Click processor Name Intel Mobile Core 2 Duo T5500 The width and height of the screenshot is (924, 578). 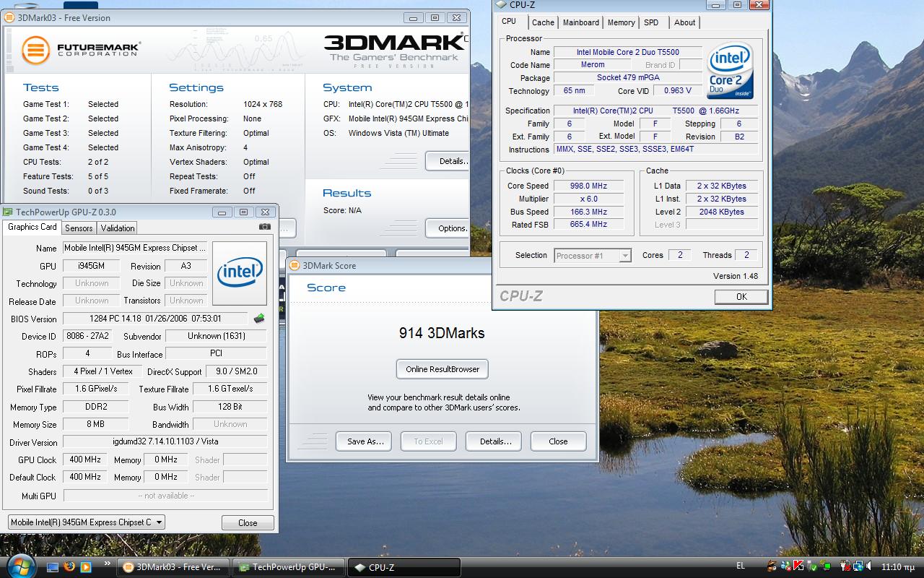[x=627, y=52]
